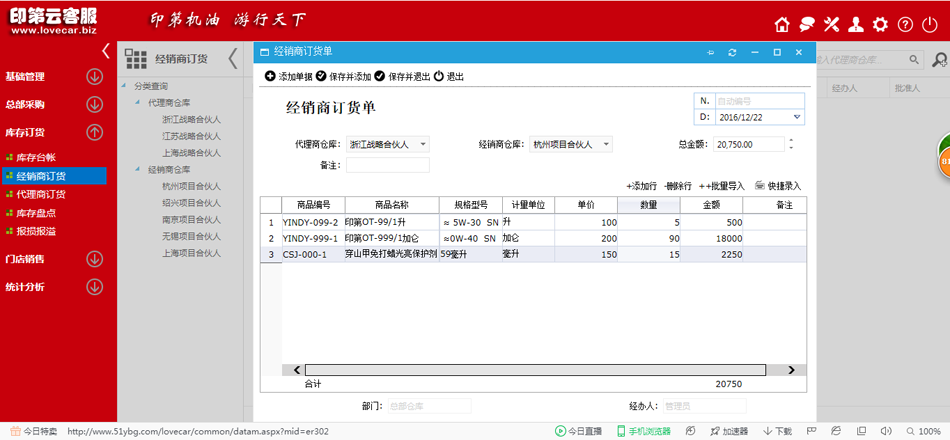Collapse the 经销商订货 panel with its chevron
The height and width of the screenshot is (440, 950).
pos(233,59)
